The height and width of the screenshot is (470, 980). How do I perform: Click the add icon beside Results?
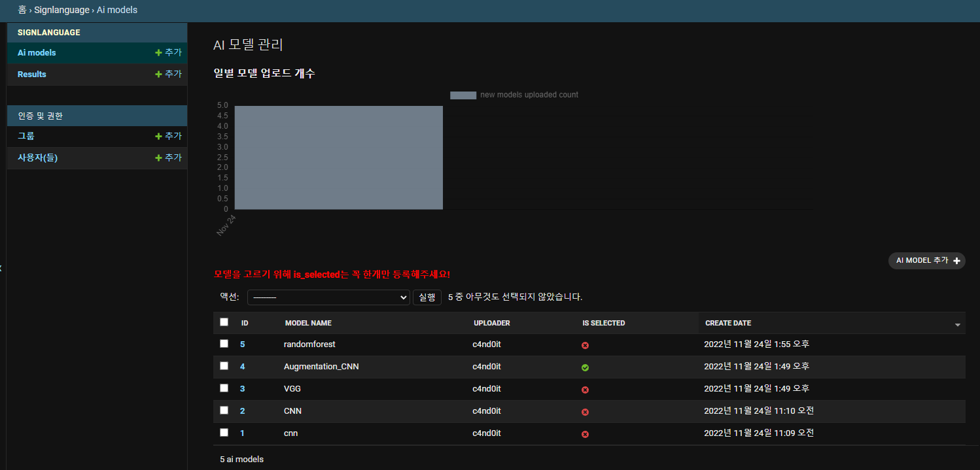pos(158,74)
